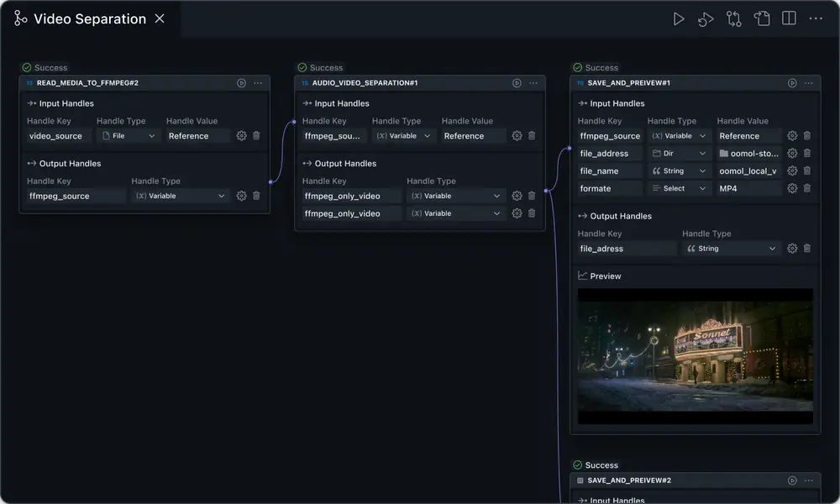Click the MP4 handle value field
The height and width of the screenshot is (504, 840).
(748, 189)
